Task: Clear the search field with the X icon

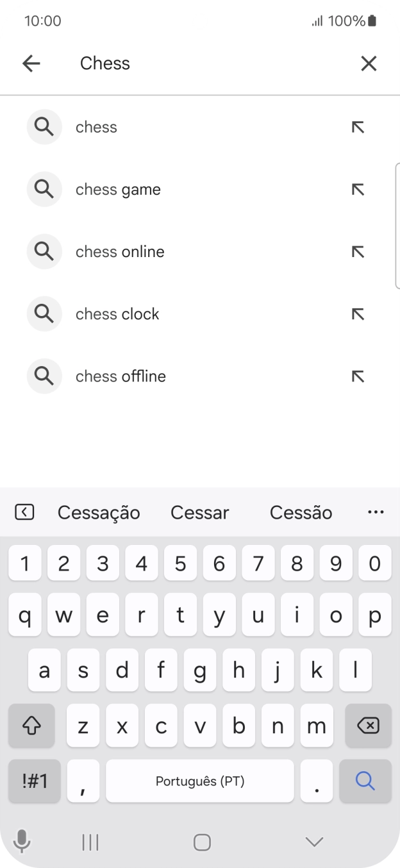Action: 369,63
